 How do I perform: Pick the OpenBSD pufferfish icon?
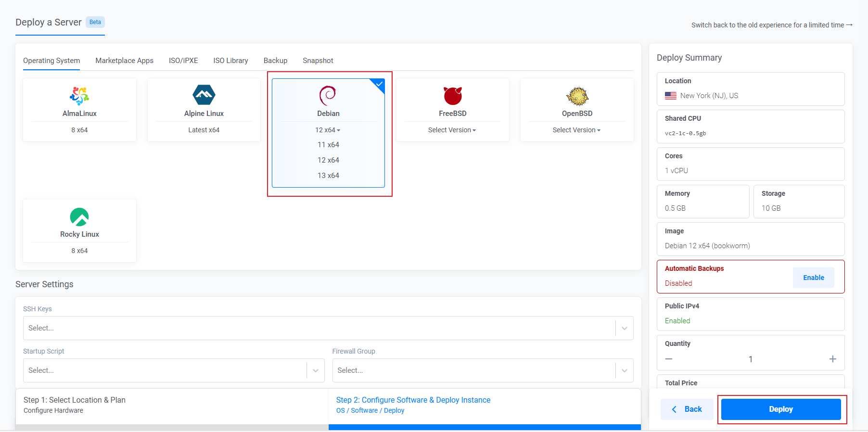[577, 96]
